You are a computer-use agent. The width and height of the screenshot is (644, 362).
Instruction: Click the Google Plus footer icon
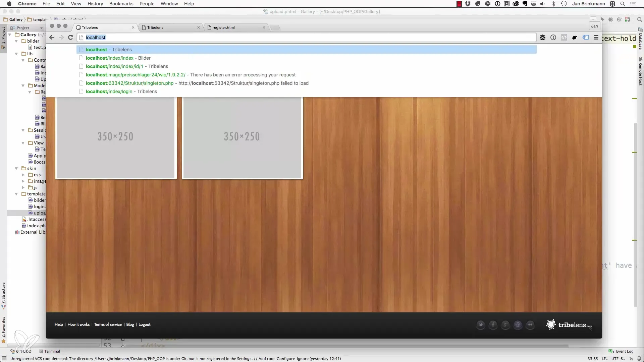click(x=505, y=325)
